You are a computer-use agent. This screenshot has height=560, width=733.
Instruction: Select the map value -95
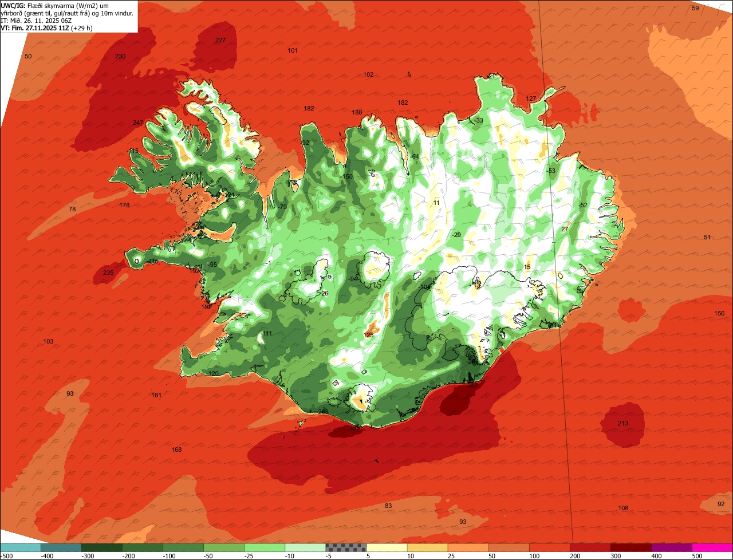[x=212, y=265]
